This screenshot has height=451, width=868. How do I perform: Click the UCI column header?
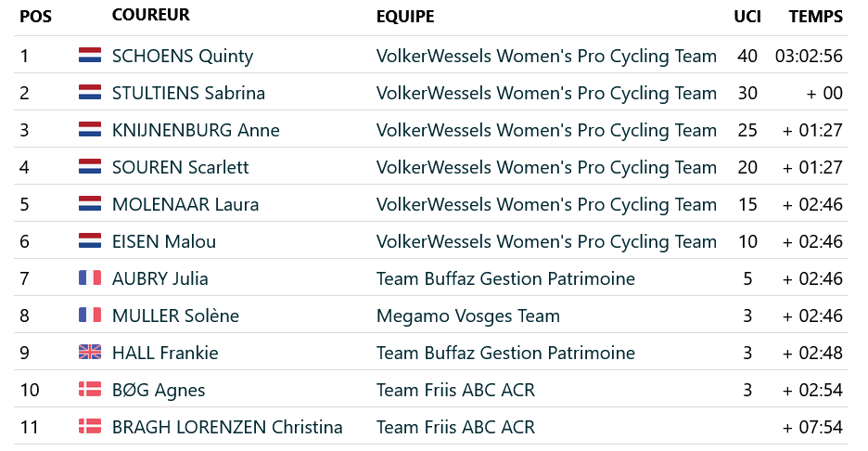(x=747, y=17)
